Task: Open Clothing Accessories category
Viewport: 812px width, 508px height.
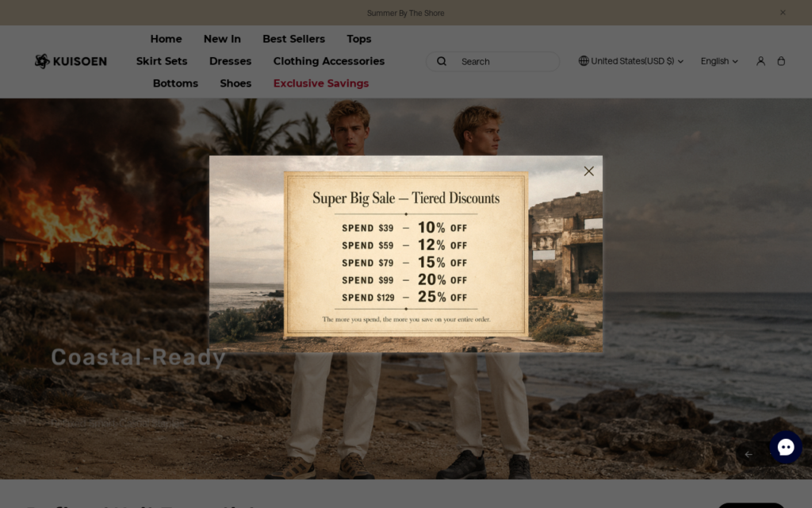Action: click(329, 61)
